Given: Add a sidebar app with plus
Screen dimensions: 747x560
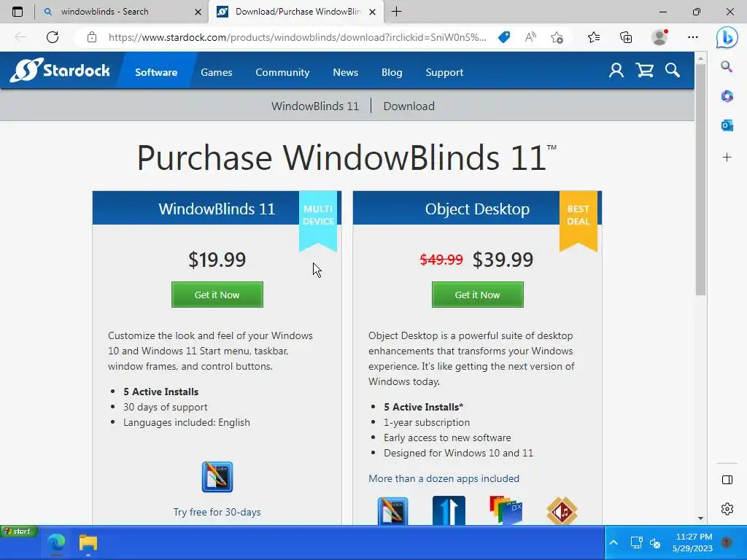Looking at the screenshot, I should [727, 157].
